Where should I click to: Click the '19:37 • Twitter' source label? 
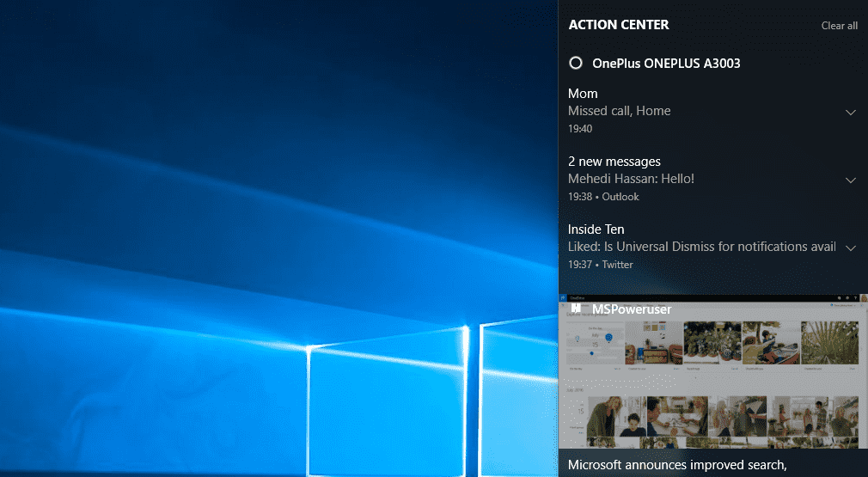tap(600, 265)
